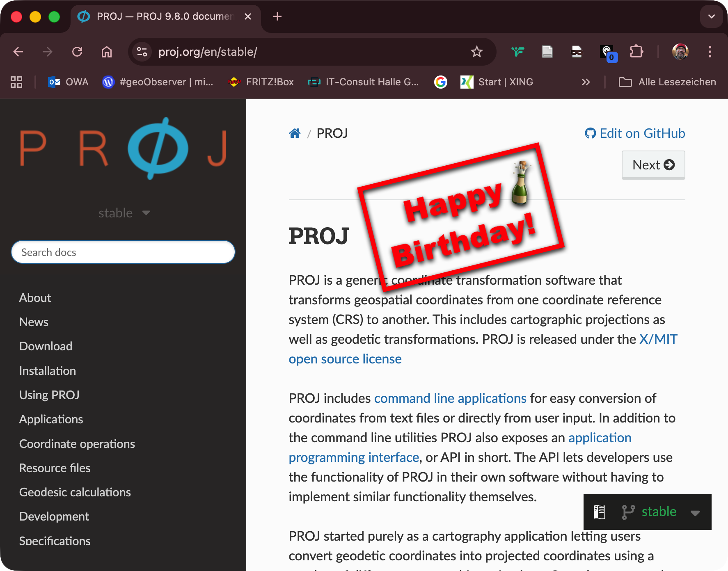The width and height of the screenshot is (728, 571).
Task: Open the tab search dropdown arrow
Action: coord(711,17)
